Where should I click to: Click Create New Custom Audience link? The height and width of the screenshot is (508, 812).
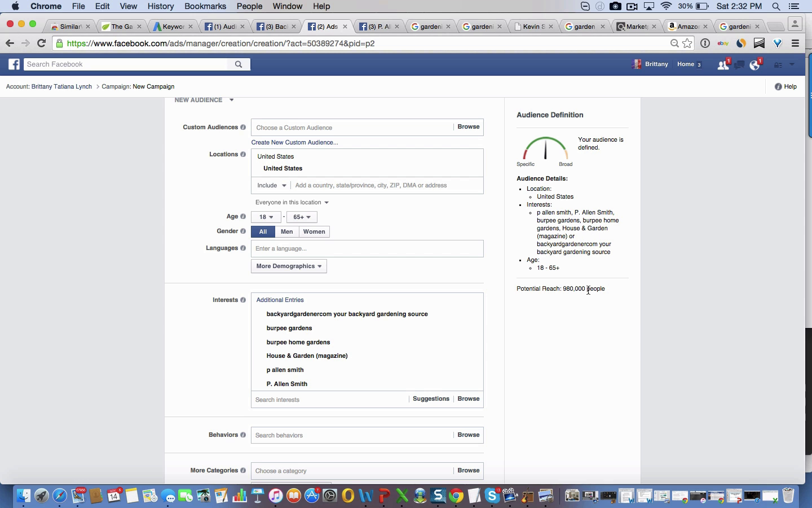tap(294, 143)
